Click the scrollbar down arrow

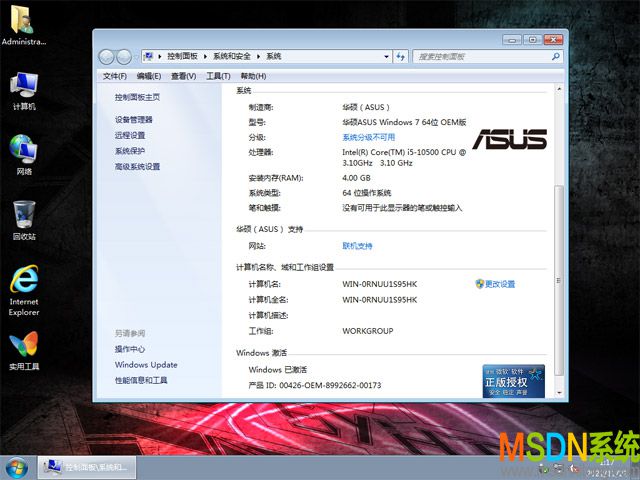[x=559, y=392]
